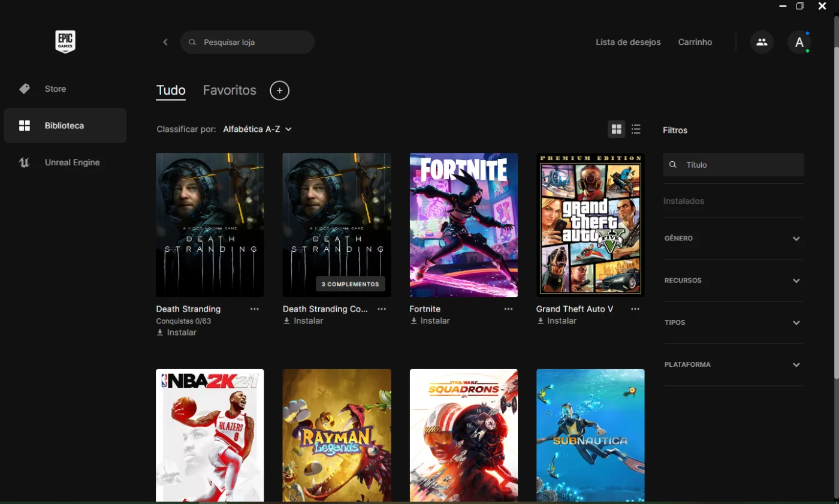This screenshot has width=839, height=504.
Task: Open cover with 3 Complementos badge
Action: coord(337,225)
